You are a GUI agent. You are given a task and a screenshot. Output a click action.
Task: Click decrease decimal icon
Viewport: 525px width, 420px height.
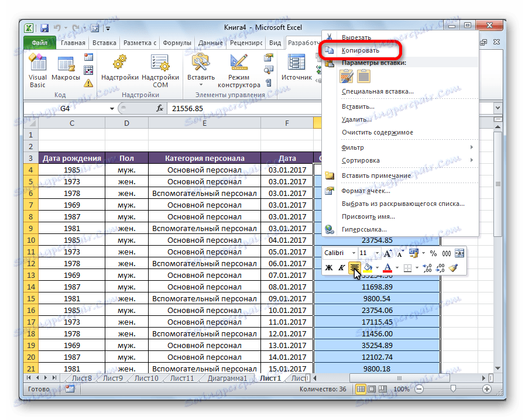coord(440,268)
